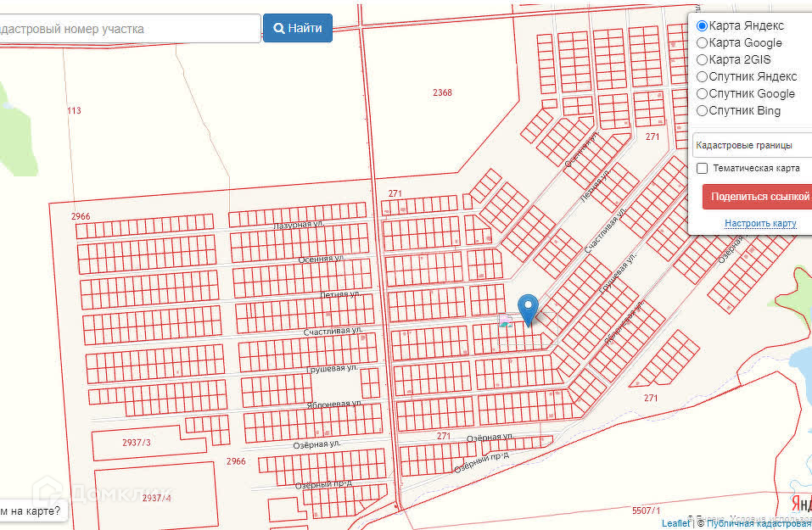Select the Карта 2GIS radio option
812x530 pixels.
click(x=702, y=60)
